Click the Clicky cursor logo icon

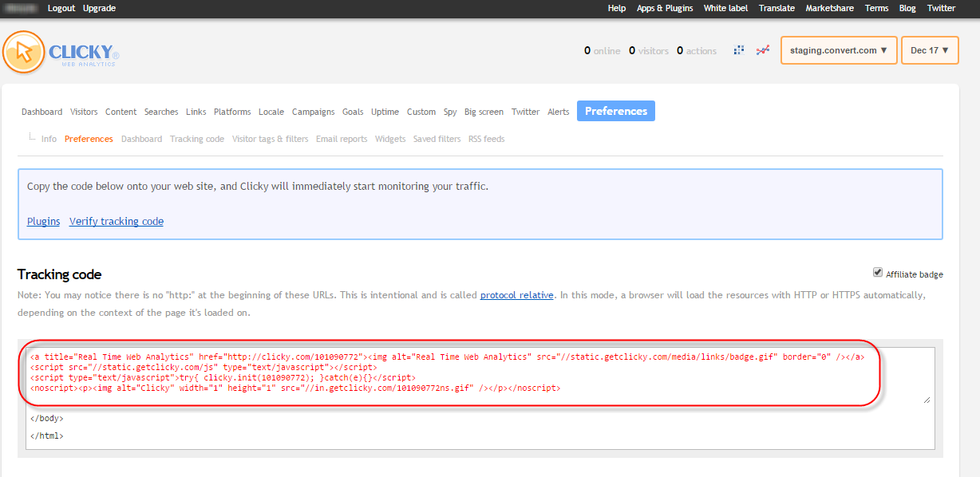(23, 50)
